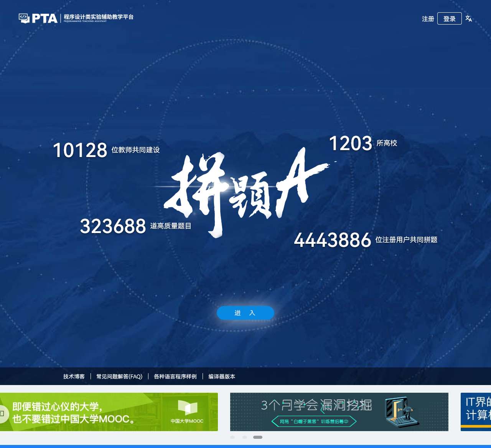Click the 323688 道高质量题目 statistic
The height and width of the screenshot is (448, 491).
pos(136,226)
